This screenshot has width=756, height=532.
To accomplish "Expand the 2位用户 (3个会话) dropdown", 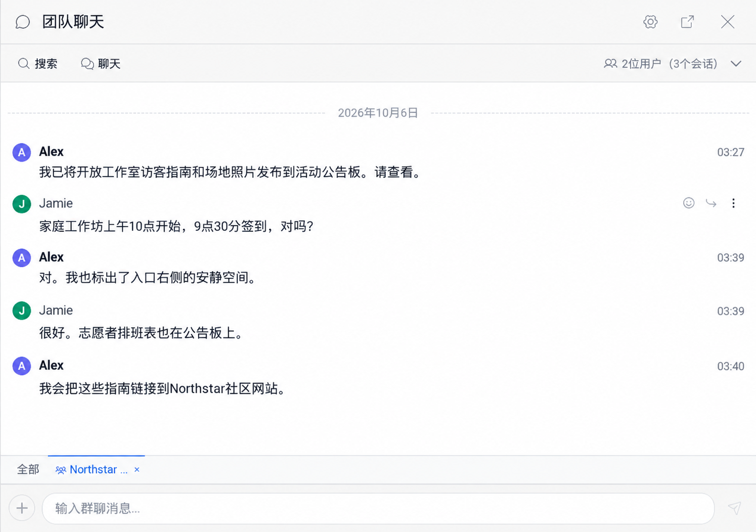I will [736, 64].
